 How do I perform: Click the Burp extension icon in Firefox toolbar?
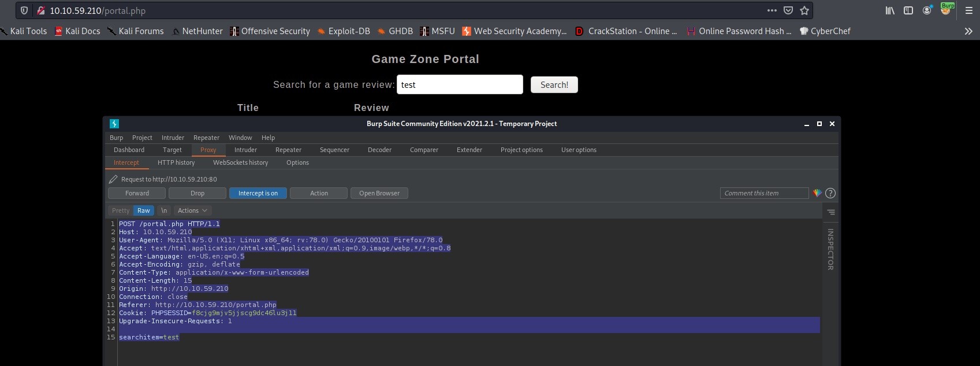[x=947, y=9]
